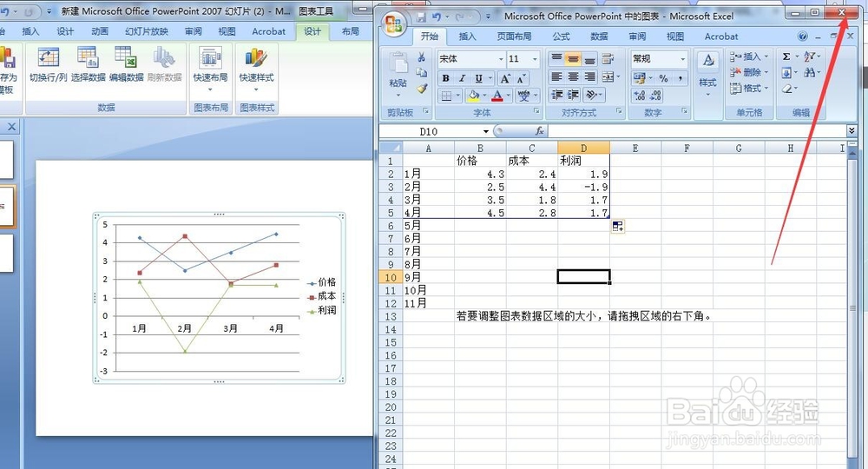The width and height of the screenshot is (868, 469).
Task: Click the Copy icon in Excel clipboard group
Action: point(421,73)
